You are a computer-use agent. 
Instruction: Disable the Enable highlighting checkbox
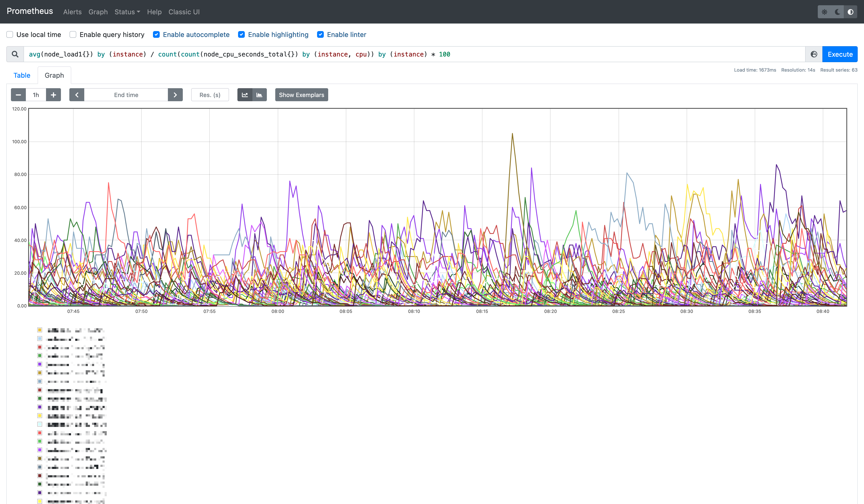click(x=242, y=34)
